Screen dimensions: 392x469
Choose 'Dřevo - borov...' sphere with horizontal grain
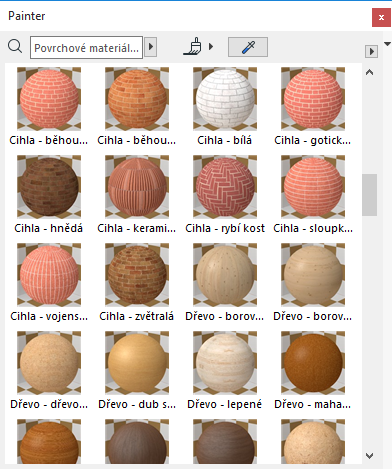coord(313,275)
